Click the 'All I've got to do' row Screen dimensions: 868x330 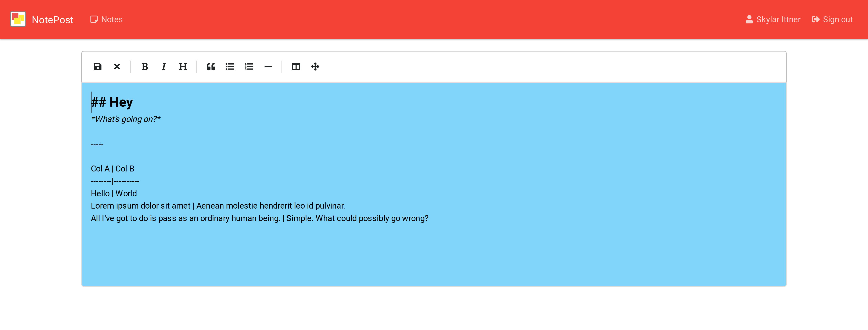tap(260, 219)
